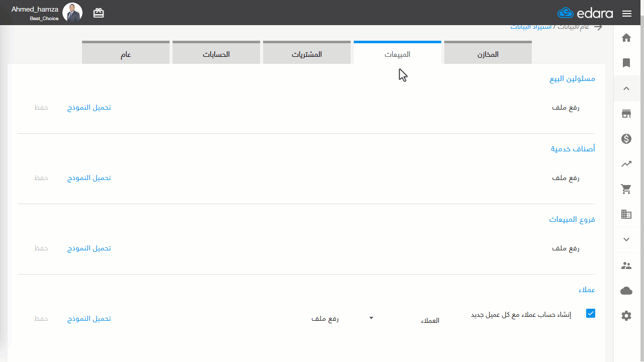Open the building grid sidebar icon
The image size is (644, 362).
(626, 214)
